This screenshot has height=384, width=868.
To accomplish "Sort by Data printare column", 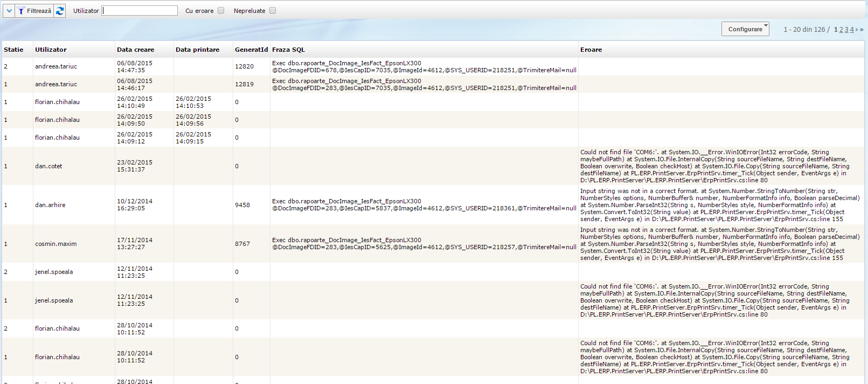I will [x=197, y=50].
